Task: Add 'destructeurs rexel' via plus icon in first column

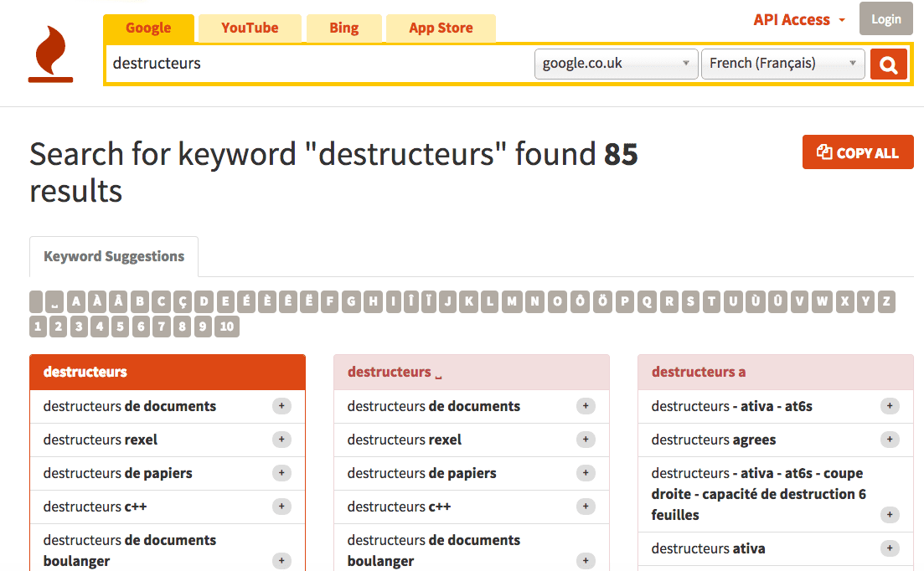Action: 281,440
